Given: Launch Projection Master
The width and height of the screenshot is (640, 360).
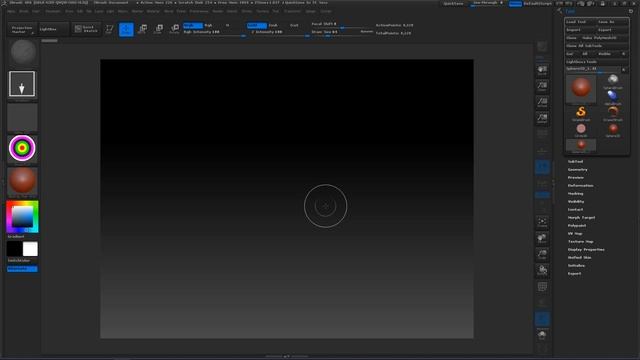Looking at the screenshot, I should tap(22, 29).
